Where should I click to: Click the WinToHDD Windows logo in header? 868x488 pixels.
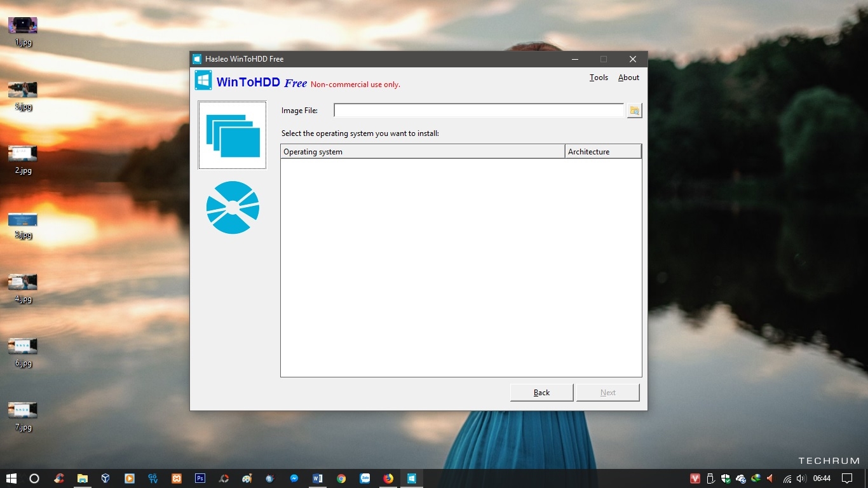pos(203,80)
